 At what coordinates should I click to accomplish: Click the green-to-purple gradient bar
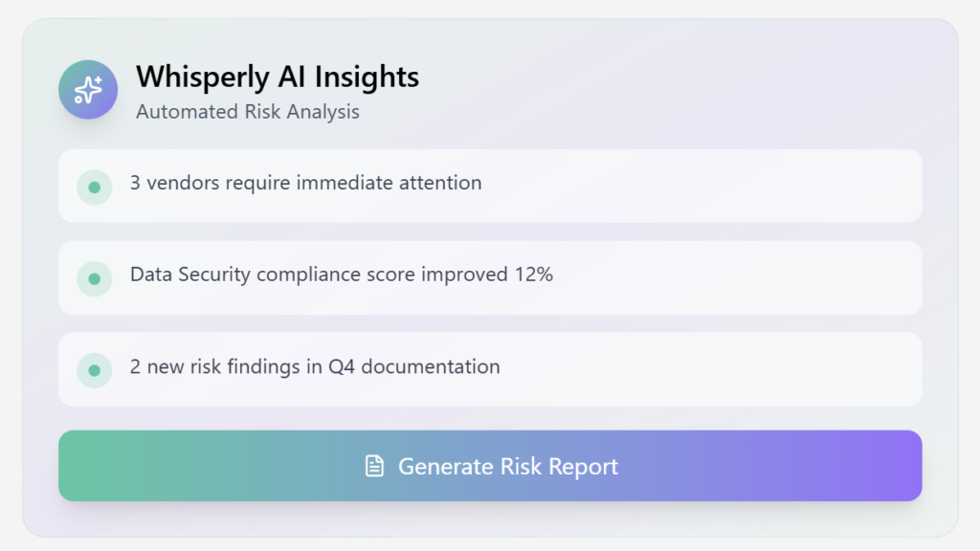point(490,466)
